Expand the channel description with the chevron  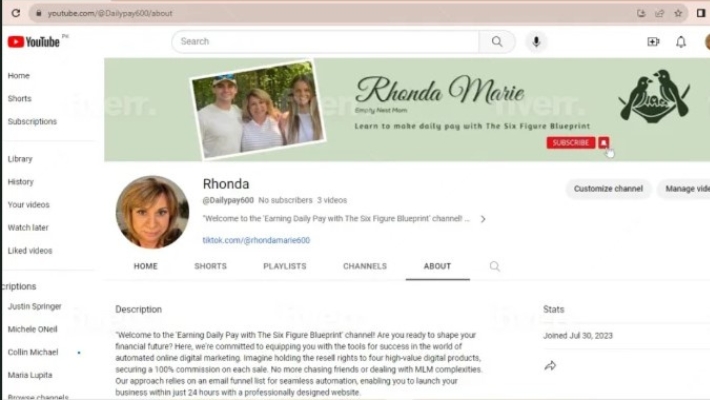(483, 219)
